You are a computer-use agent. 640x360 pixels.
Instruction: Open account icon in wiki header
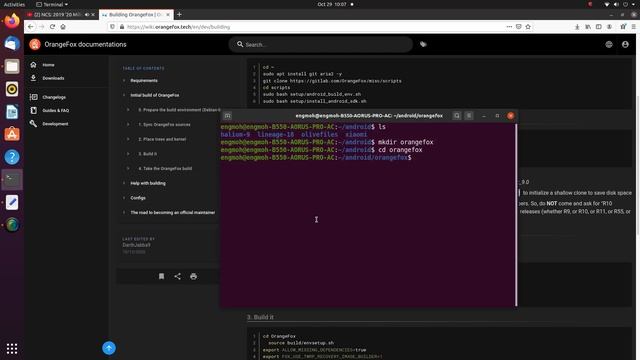click(x=625, y=44)
